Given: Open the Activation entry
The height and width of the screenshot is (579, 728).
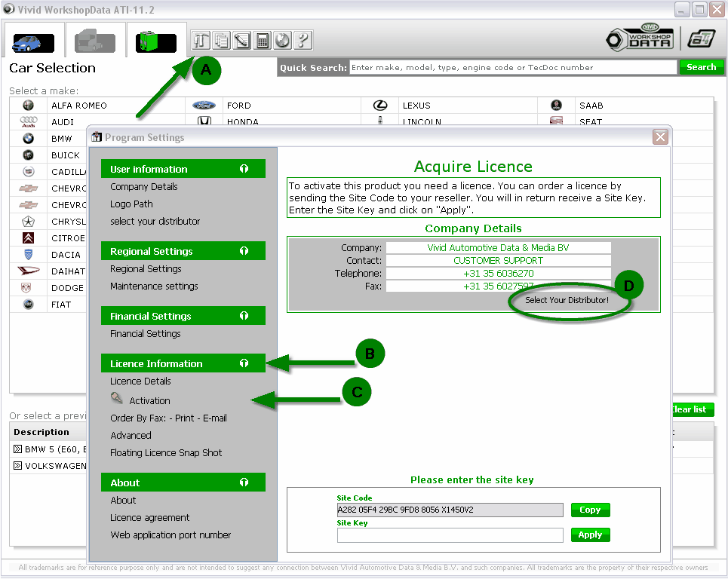Looking at the screenshot, I should coord(149,401).
